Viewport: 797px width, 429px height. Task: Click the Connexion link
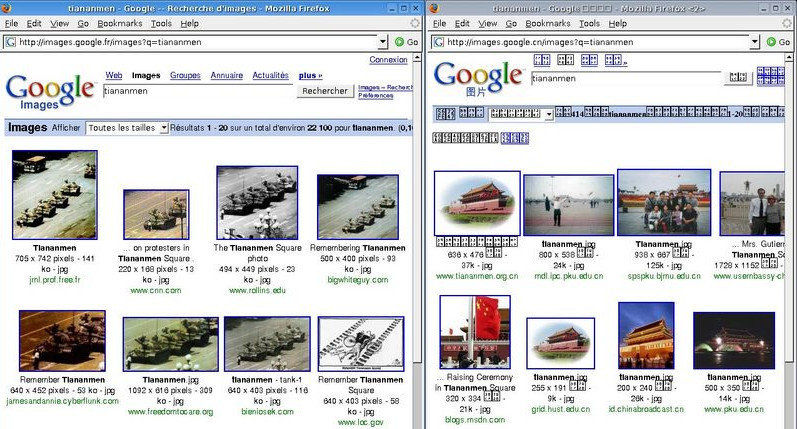click(x=388, y=59)
